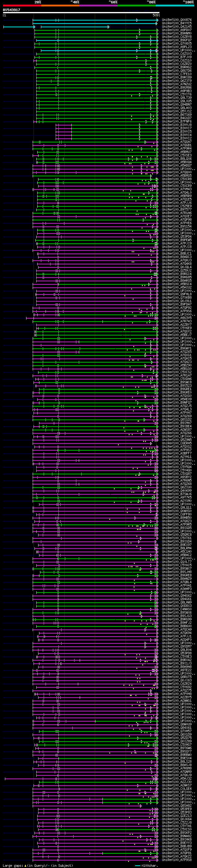Select the UniRef100_Q9SDM7 label
This screenshot has width=197, height=868.
coord(177,646)
